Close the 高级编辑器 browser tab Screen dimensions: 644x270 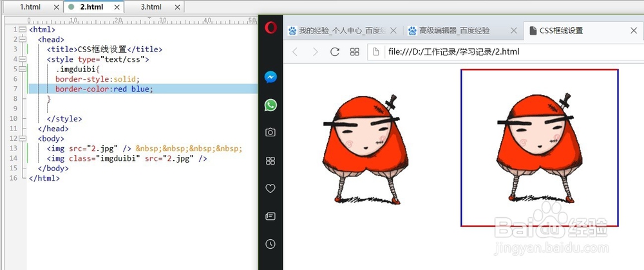513,31
